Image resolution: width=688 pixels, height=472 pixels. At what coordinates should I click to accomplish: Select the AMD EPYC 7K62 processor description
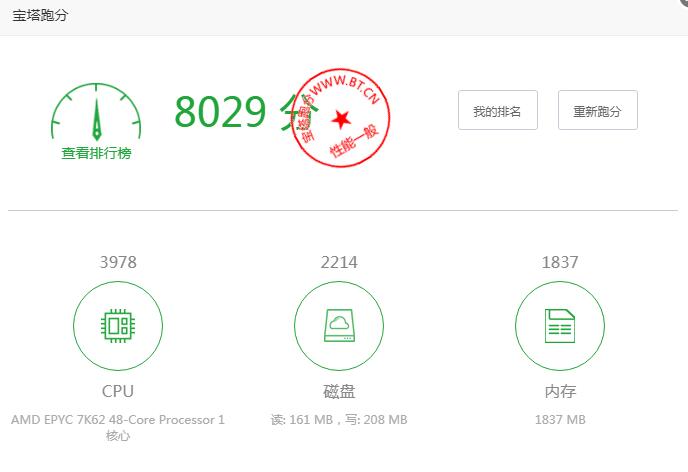point(118,427)
